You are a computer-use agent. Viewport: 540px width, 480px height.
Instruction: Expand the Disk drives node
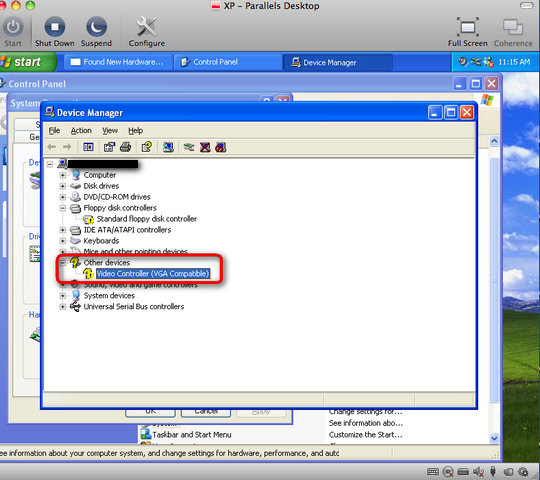(63, 186)
